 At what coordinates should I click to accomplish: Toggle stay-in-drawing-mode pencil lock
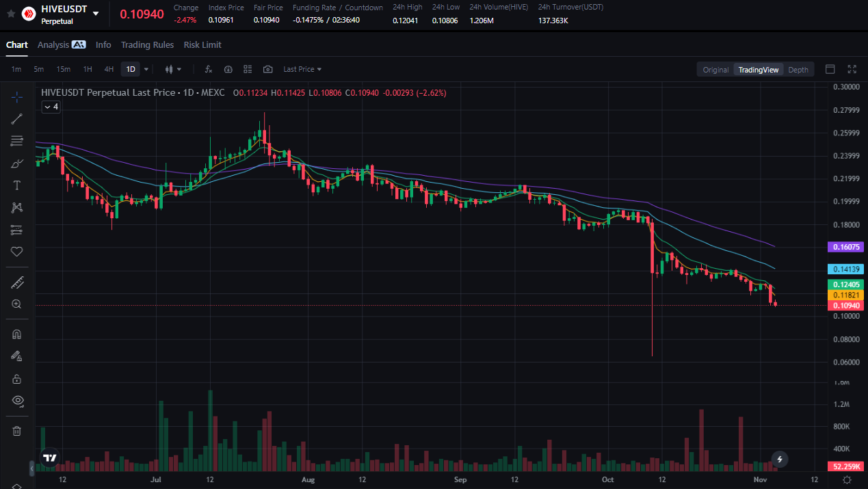[17, 356]
